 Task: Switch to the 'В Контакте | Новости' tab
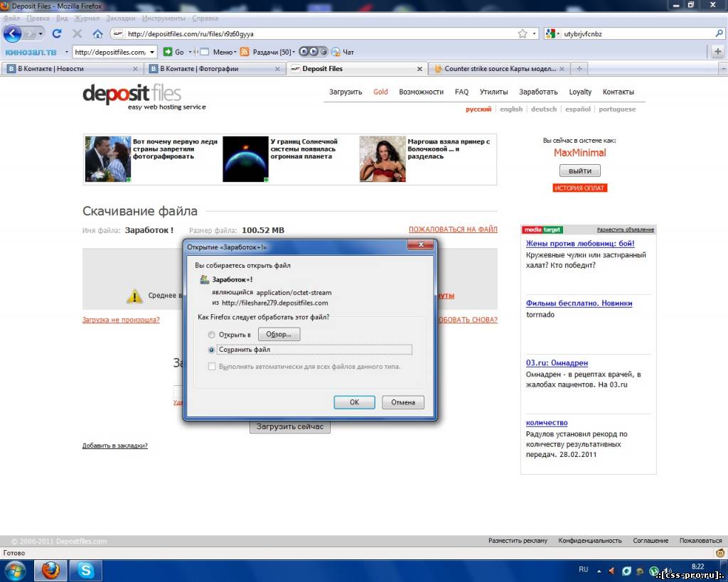tap(71, 69)
